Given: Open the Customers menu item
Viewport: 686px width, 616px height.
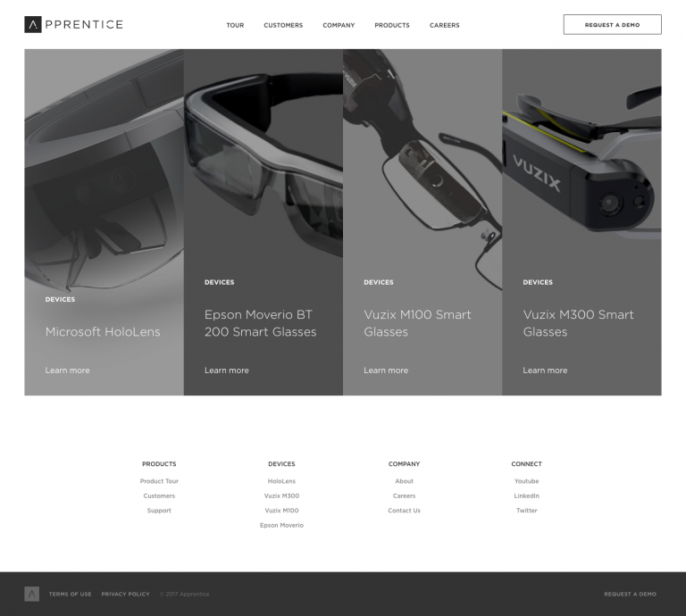Looking at the screenshot, I should tap(283, 25).
